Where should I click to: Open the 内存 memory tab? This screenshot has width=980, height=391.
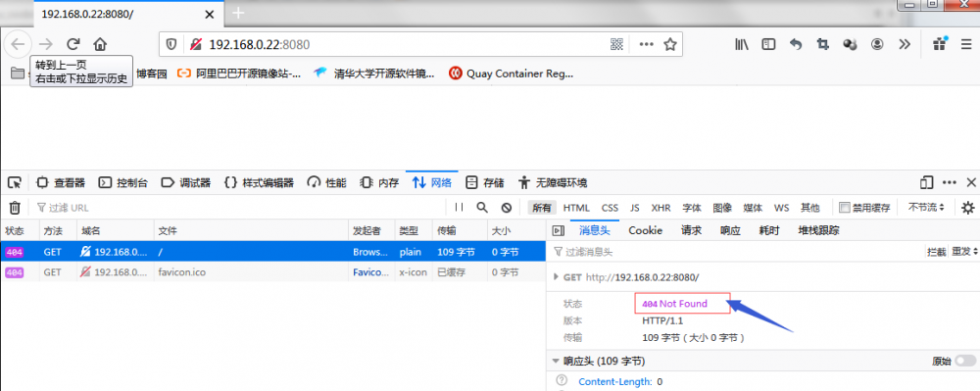379,183
